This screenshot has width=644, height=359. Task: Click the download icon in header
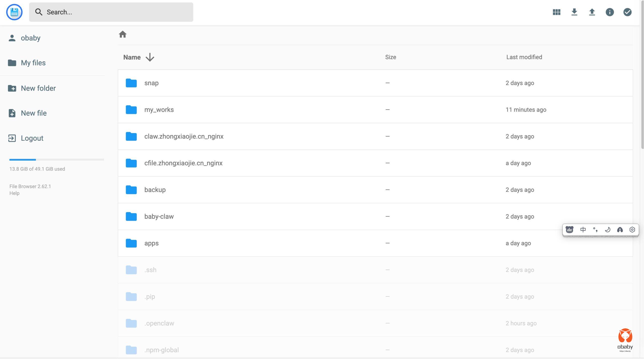coord(574,12)
